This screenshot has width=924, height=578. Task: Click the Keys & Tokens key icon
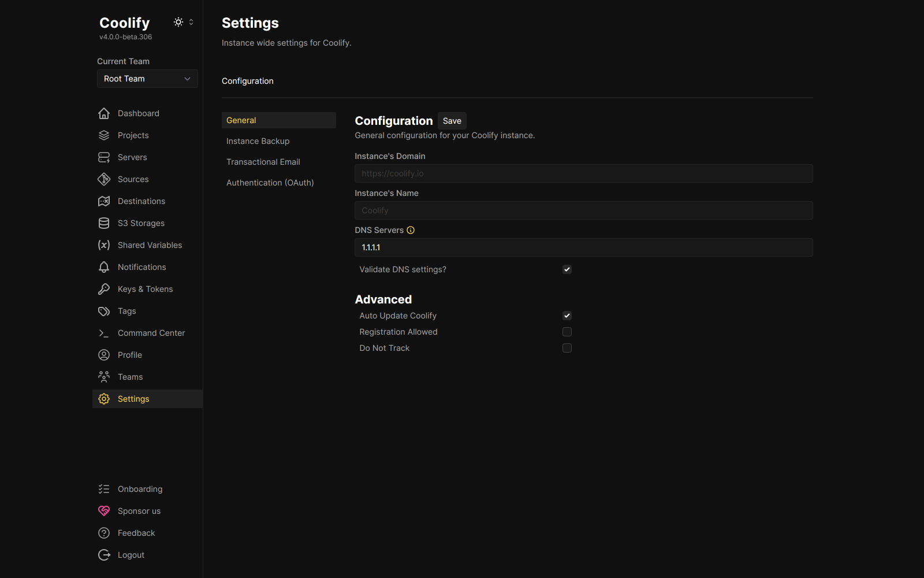(104, 289)
